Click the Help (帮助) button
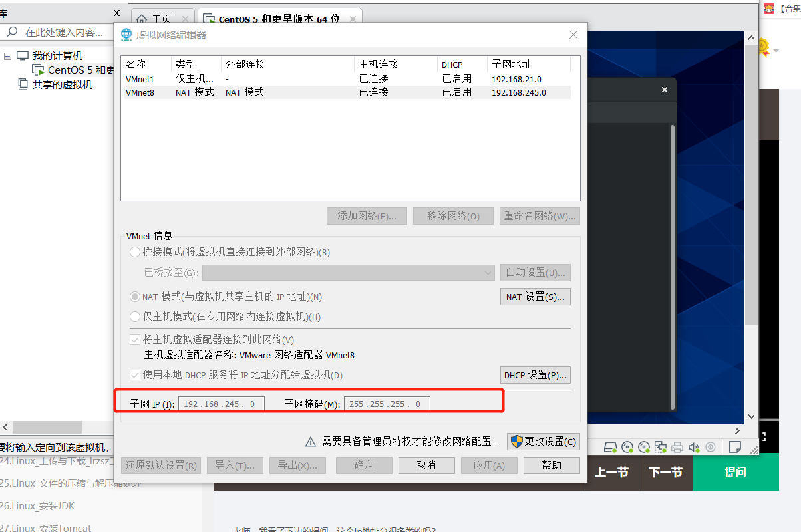The image size is (801, 532). 552,465
